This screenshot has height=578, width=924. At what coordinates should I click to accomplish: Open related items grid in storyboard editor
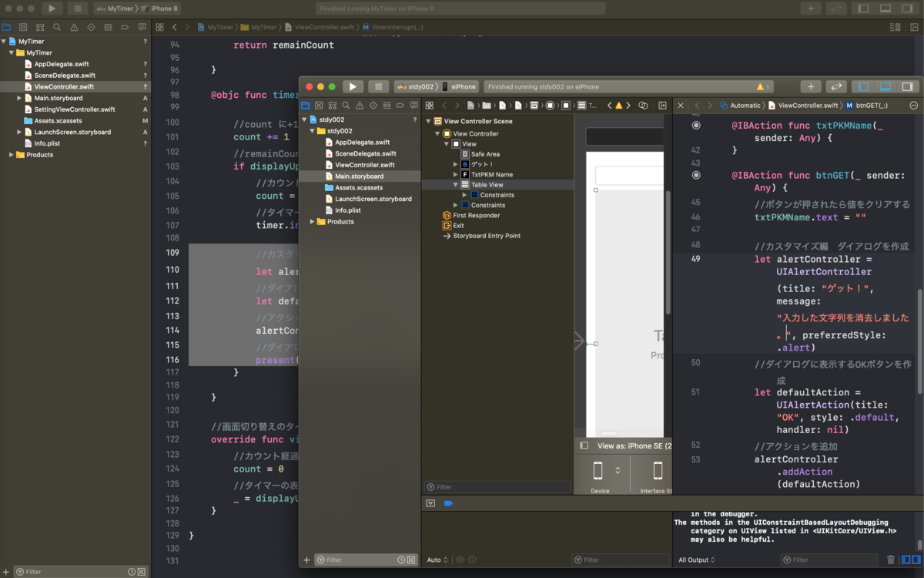tap(429, 105)
